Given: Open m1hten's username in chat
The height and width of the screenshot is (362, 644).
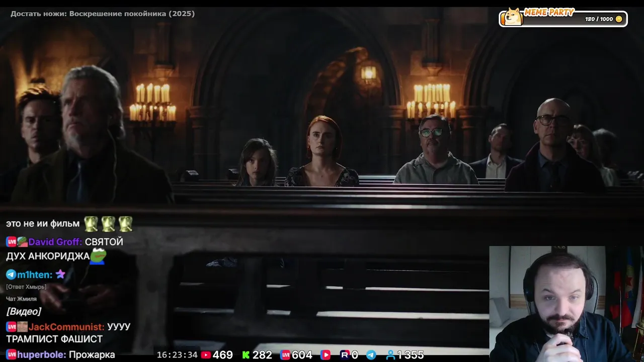Looking at the screenshot, I should (35, 275).
